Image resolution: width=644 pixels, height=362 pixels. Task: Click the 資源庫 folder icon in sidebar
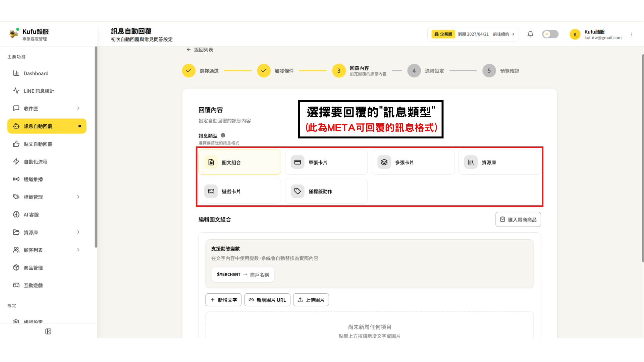[16, 232]
